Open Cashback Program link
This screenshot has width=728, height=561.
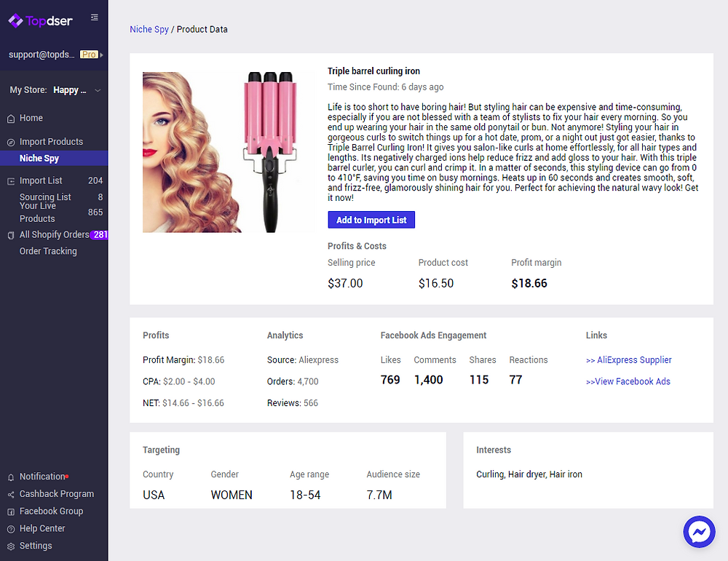[57, 494]
